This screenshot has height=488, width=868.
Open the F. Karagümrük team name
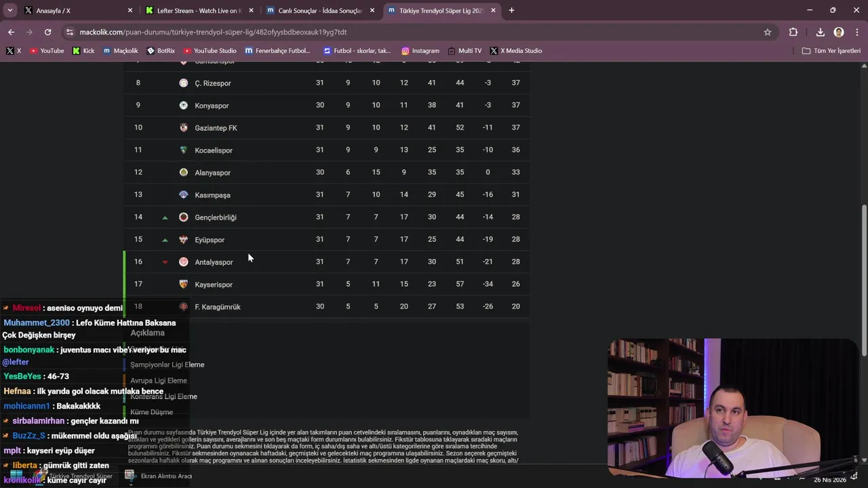pyautogui.click(x=218, y=307)
